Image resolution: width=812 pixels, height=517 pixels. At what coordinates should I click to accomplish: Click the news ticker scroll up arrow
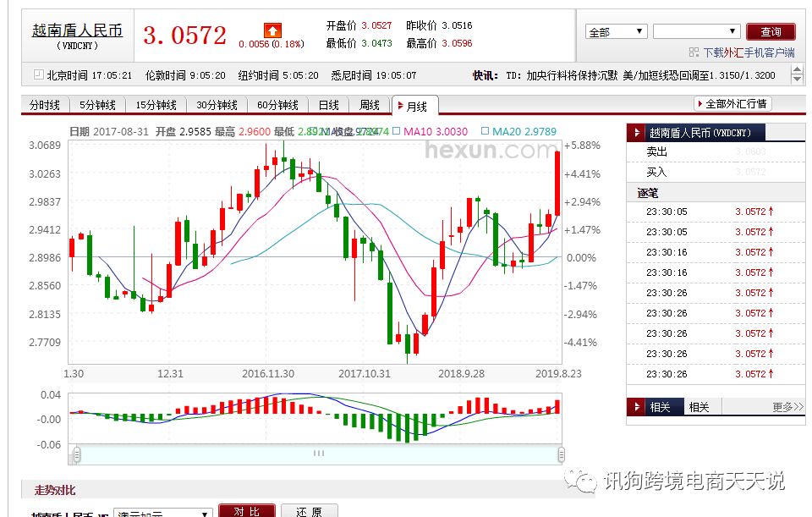coord(797,71)
